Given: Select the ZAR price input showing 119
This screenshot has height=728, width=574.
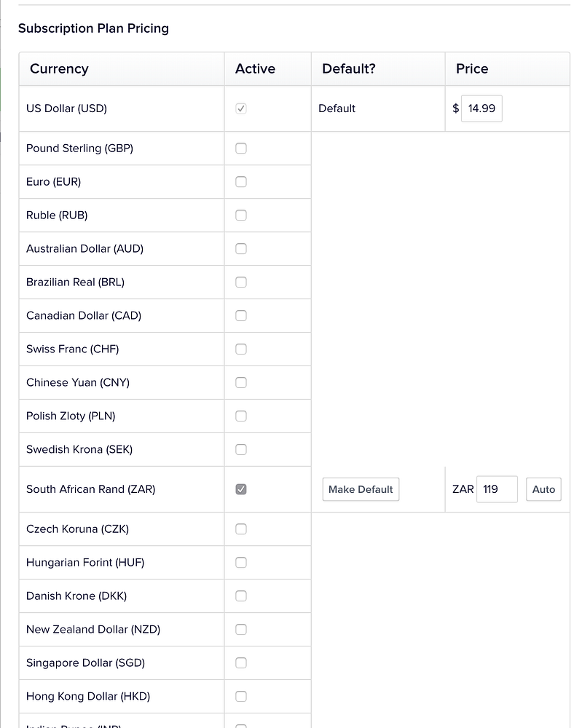Looking at the screenshot, I should point(497,489).
